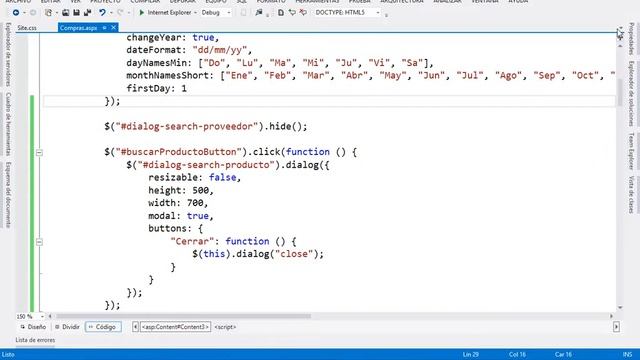
Task: Click the code line "firstDay: 1"
Action: (156, 88)
